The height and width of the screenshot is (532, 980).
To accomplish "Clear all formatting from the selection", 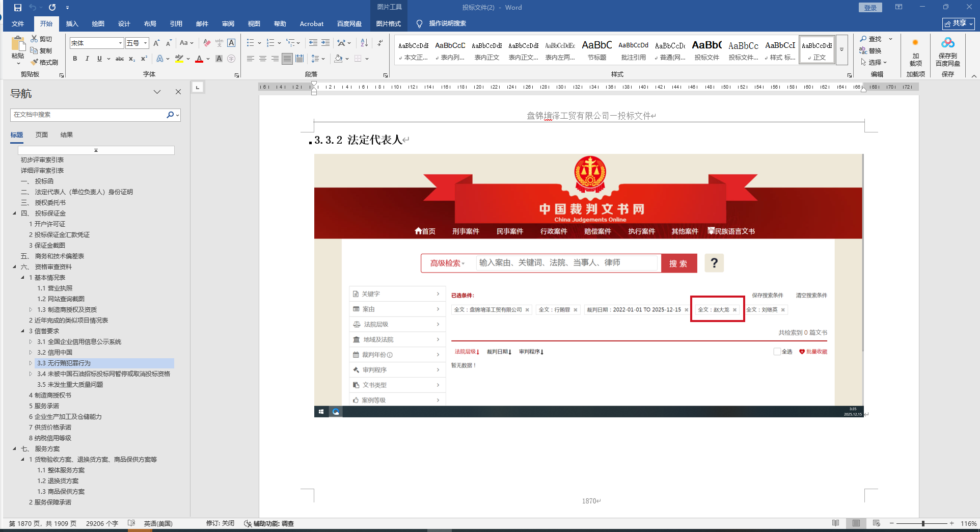I will 207,43.
